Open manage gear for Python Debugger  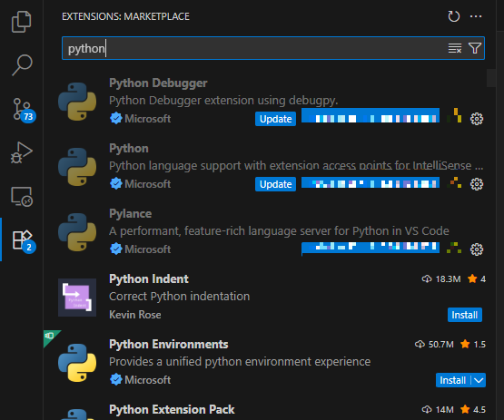pyautogui.click(x=477, y=119)
